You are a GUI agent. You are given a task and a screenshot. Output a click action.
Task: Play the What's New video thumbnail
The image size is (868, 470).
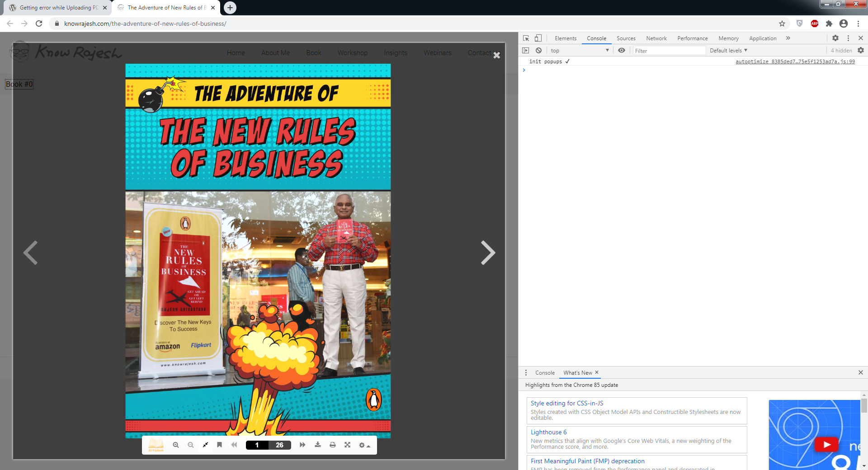pos(826,444)
